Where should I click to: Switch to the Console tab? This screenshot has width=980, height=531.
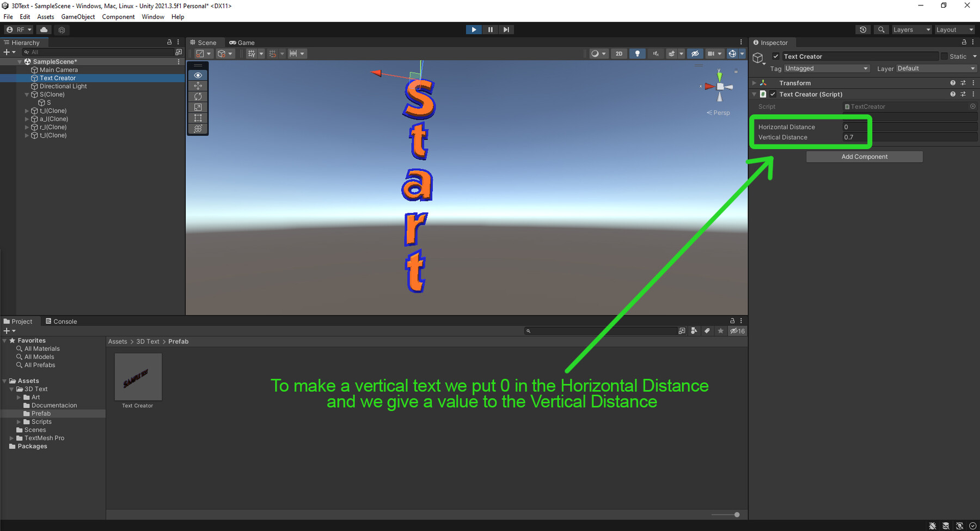61,321
